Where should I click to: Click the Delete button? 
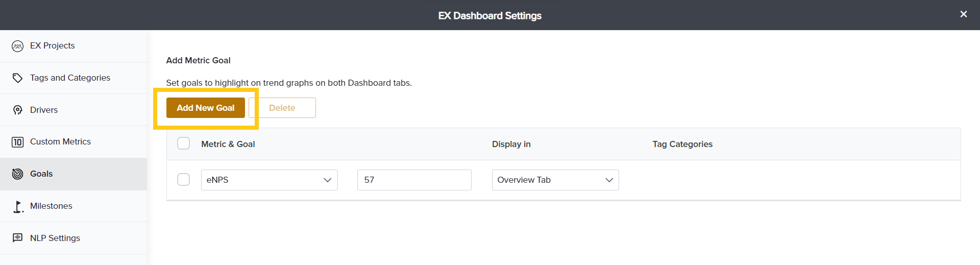(x=282, y=108)
